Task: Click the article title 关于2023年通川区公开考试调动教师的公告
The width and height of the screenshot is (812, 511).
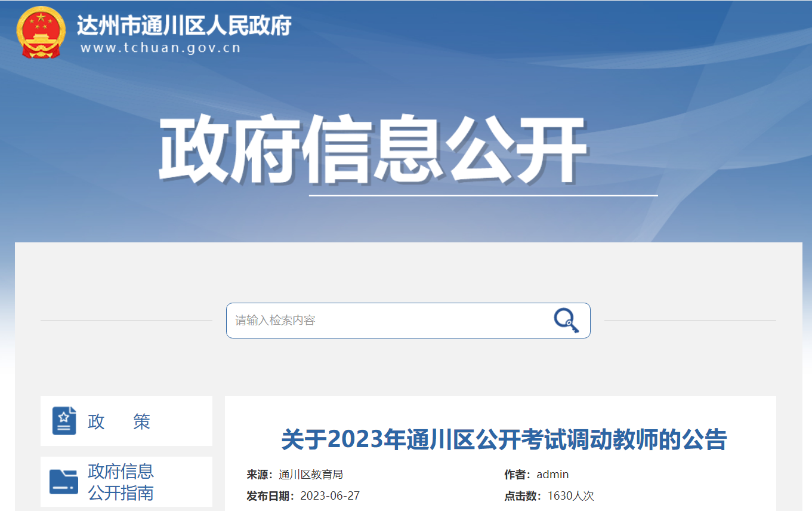Action: pyautogui.click(x=504, y=439)
